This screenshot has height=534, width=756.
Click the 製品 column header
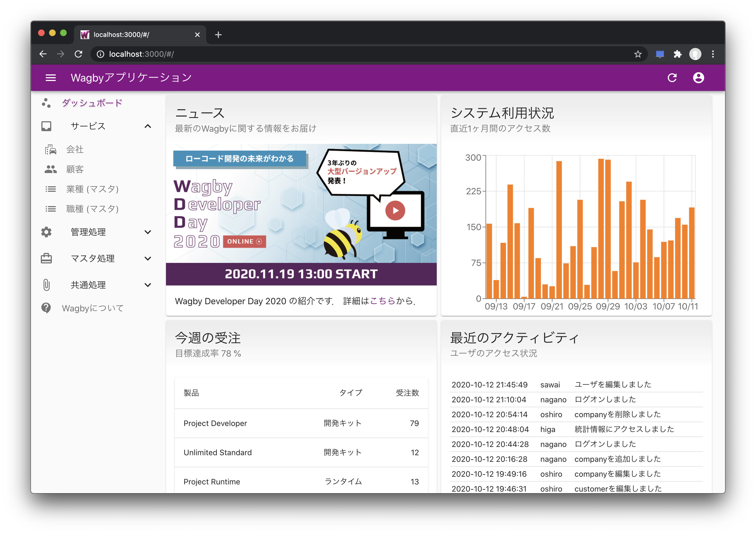pos(191,393)
